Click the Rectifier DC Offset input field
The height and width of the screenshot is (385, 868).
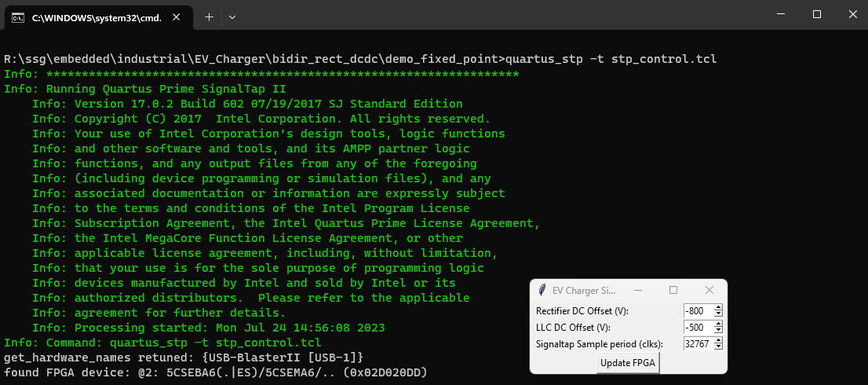[698, 311]
